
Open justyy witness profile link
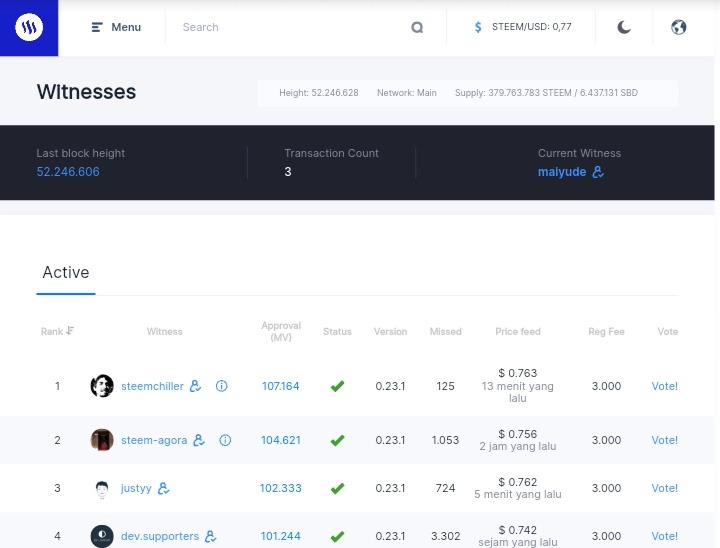(x=136, y=488)
